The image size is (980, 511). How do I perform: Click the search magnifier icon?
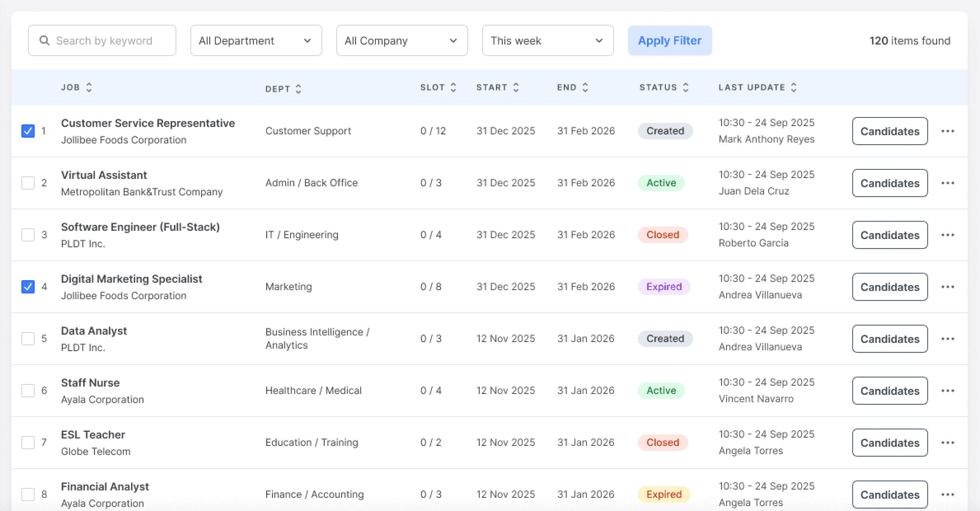click(45, 40)
